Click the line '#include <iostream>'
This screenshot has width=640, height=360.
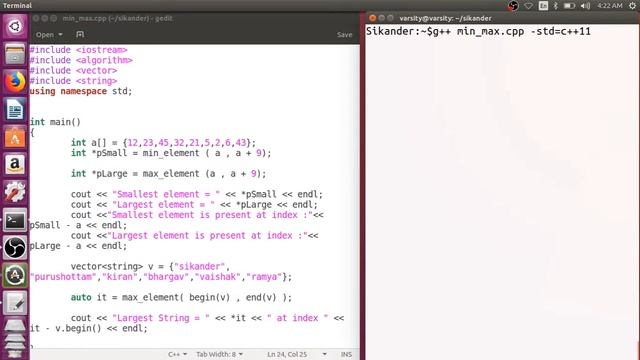[78, 50]
